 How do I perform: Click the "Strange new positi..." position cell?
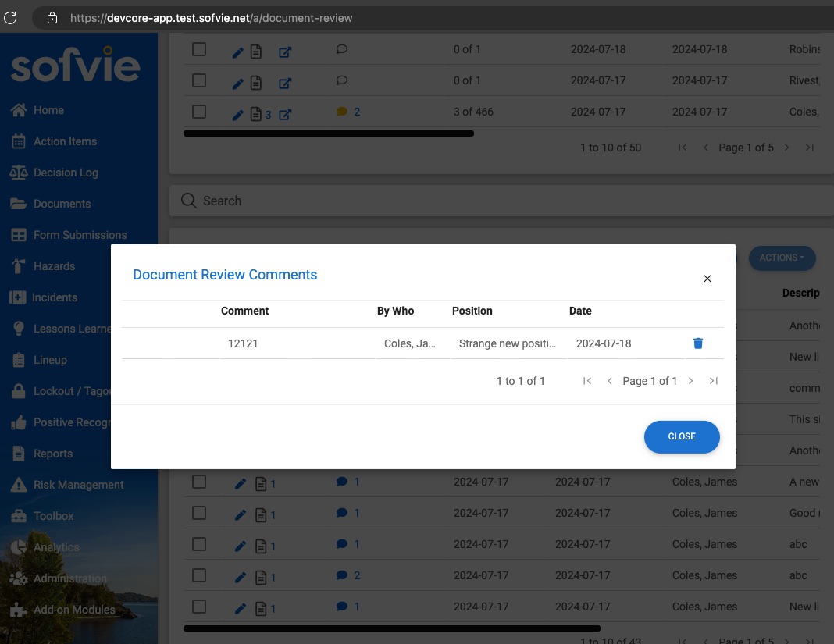[508, 343]
